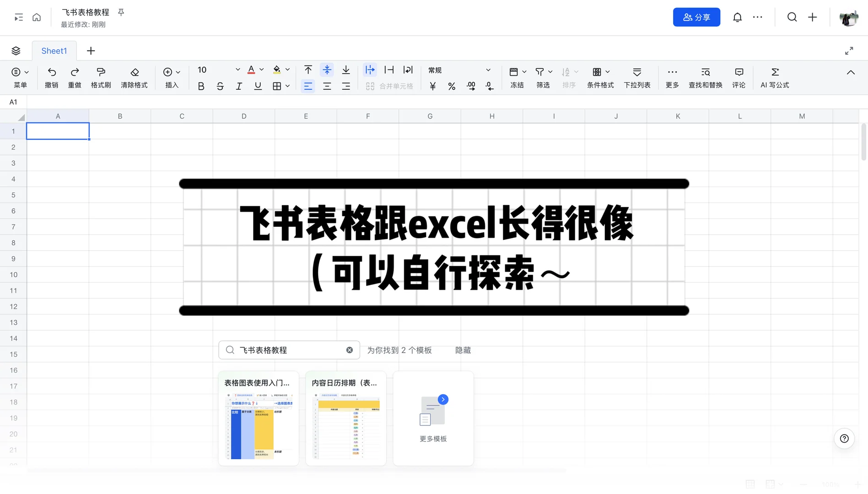
Task: Select the Sheet1 tab
Action: [54, 51]
